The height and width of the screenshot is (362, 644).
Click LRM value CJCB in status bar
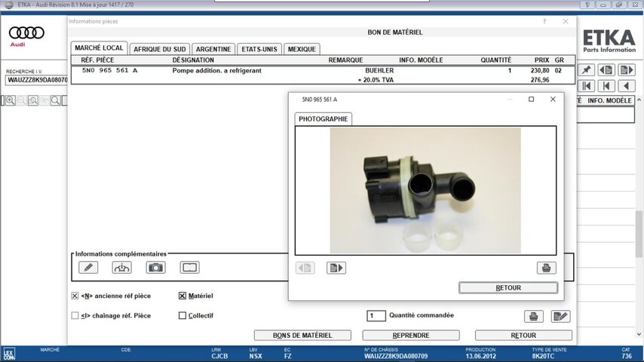pos(219,356)
